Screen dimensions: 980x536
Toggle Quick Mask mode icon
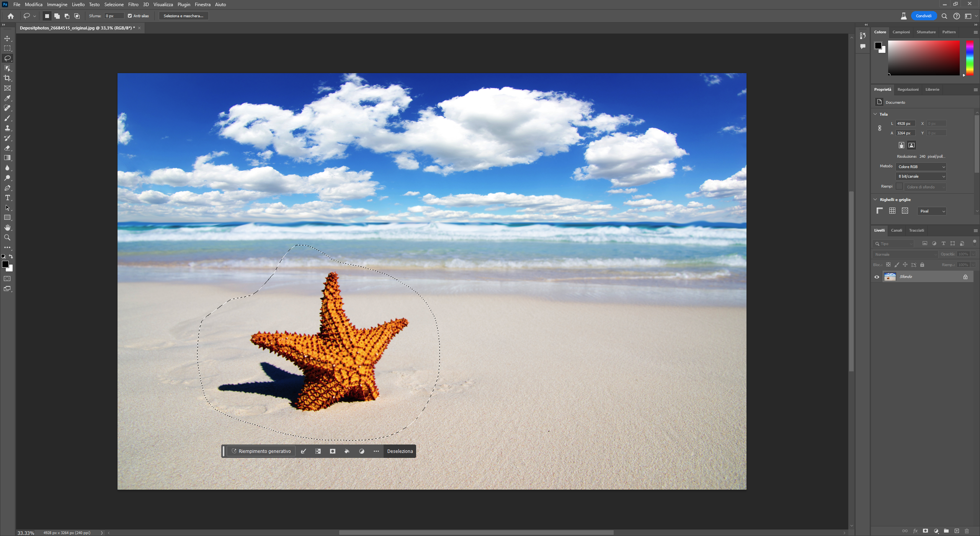pyautogui.click(x=7, y=279)
